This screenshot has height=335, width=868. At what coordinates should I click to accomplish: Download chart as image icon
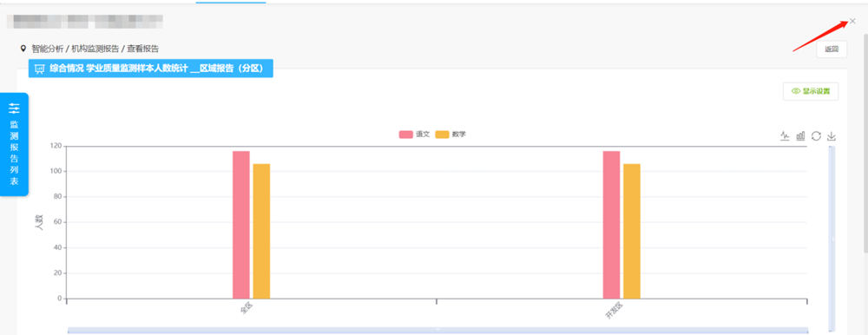pyautogui.click(x=831, y=135)
